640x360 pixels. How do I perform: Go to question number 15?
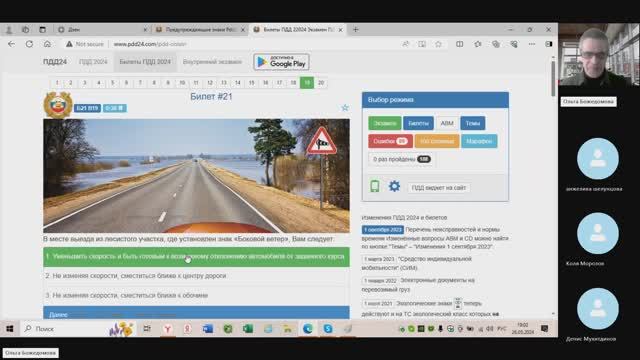click(251, 83)
